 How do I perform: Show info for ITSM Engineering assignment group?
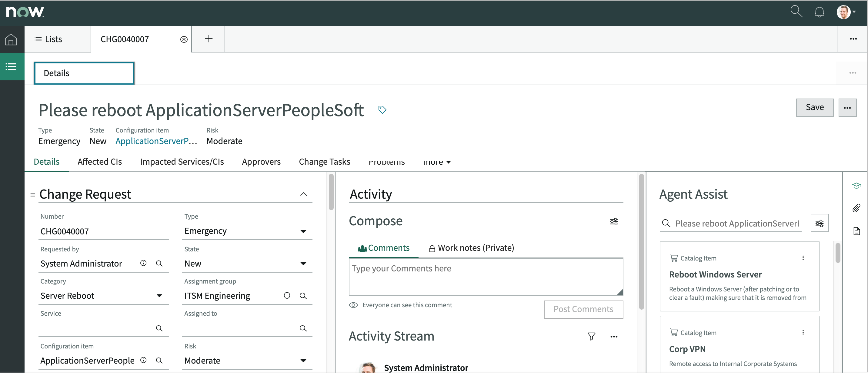pyautogui.click(x=287, y=295)
